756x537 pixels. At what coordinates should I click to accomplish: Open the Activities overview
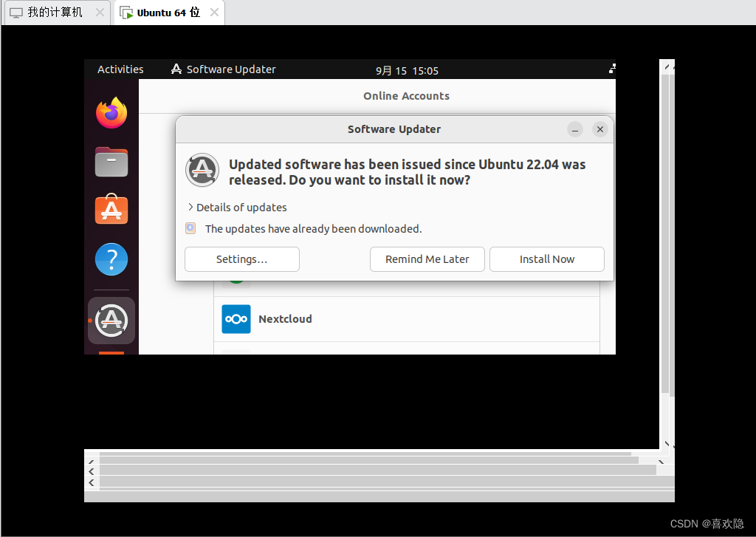120,69
